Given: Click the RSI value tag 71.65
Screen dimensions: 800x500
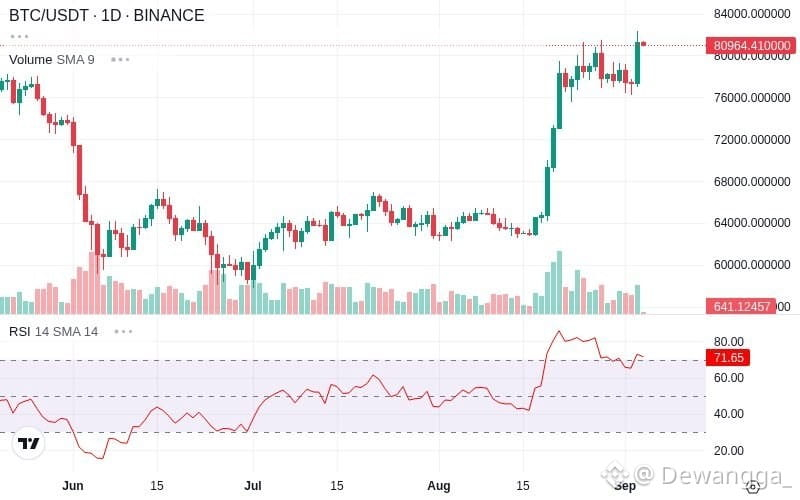Looking at the screenshot, I should coord(728,357).
